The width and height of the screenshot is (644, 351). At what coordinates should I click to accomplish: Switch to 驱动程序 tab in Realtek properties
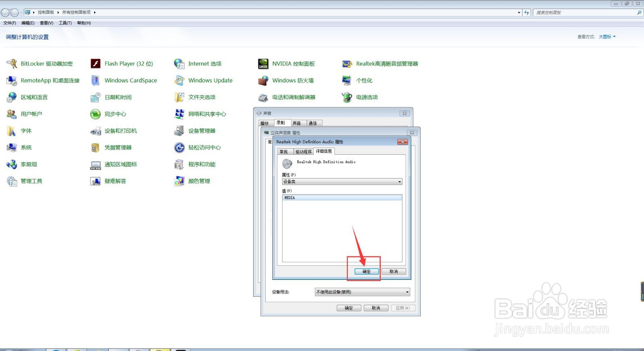pyautogui.click(x=303, y=152)
